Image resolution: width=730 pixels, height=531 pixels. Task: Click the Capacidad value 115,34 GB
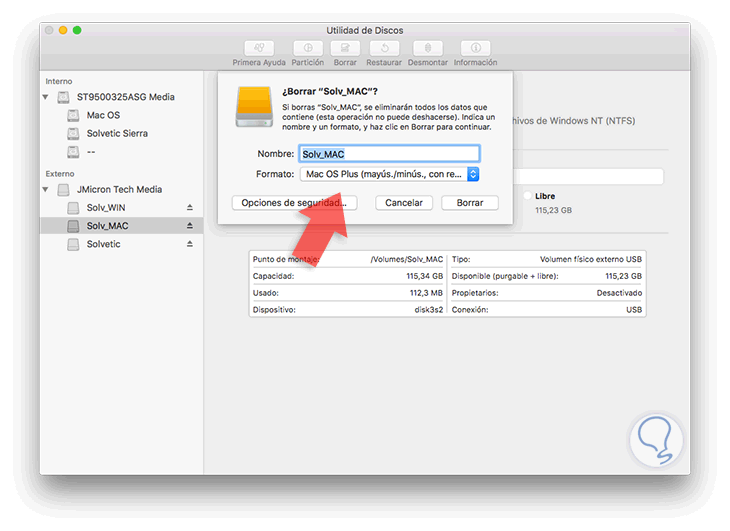425,276
